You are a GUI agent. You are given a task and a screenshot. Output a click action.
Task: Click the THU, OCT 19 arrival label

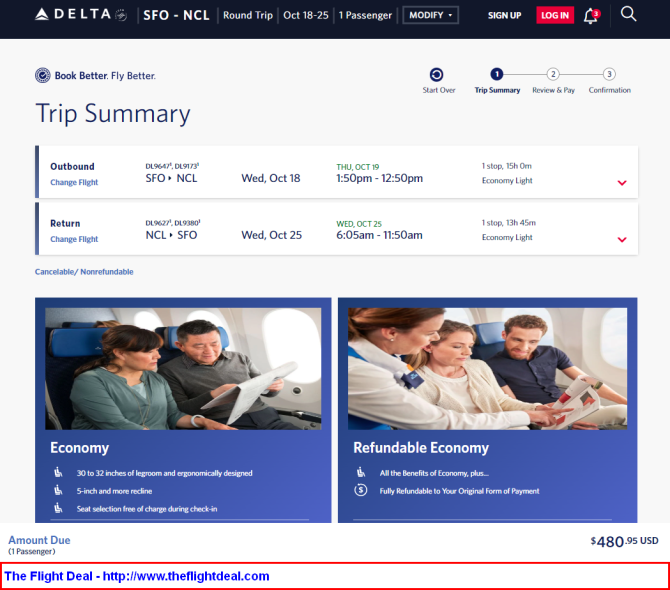(x=358, y=167)
